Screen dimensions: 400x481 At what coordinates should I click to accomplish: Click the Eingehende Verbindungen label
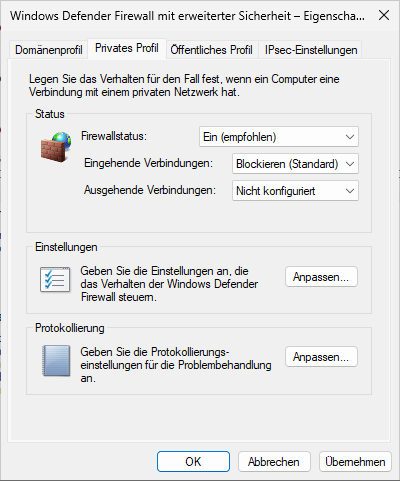pyautogui.click(x=148, y=163)
